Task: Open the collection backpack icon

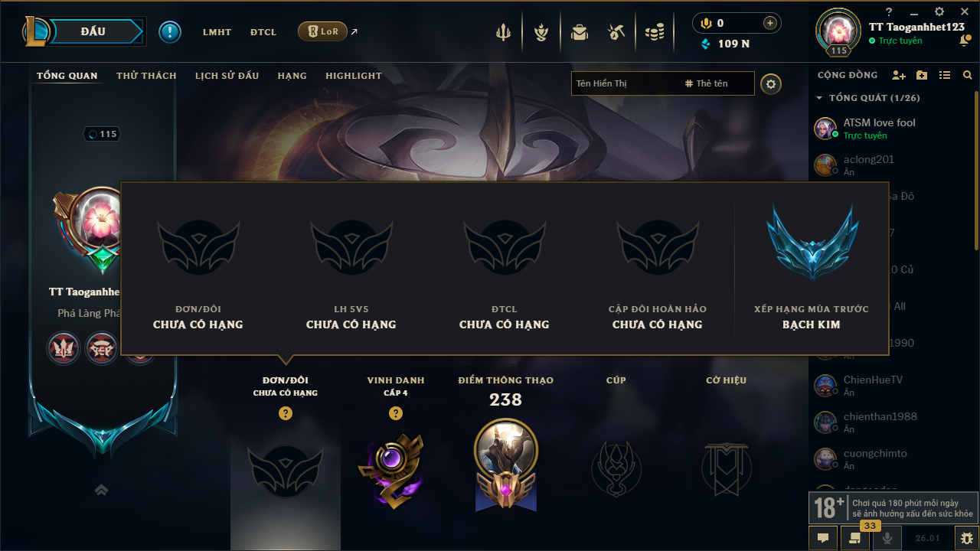Action: [x=580, y=32]
